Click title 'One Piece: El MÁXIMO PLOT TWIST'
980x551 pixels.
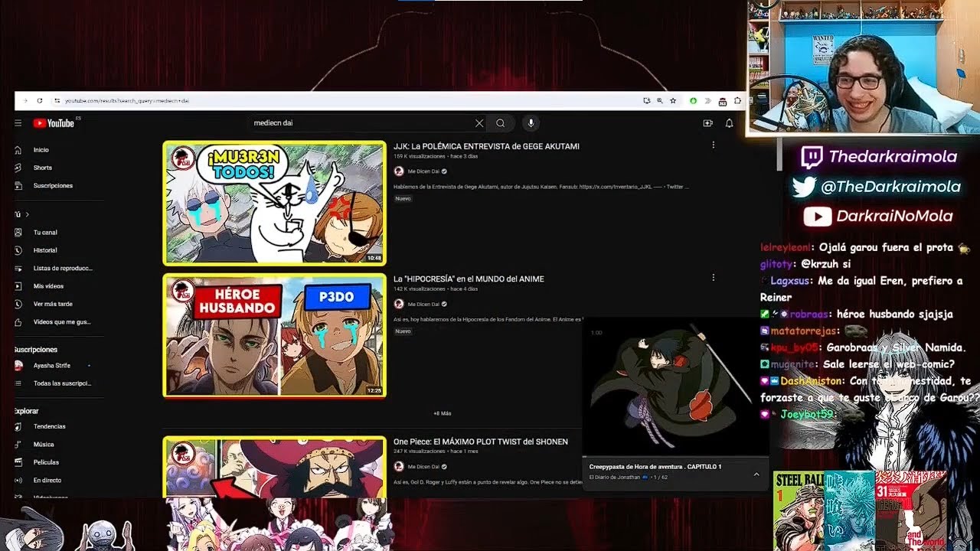481,442
